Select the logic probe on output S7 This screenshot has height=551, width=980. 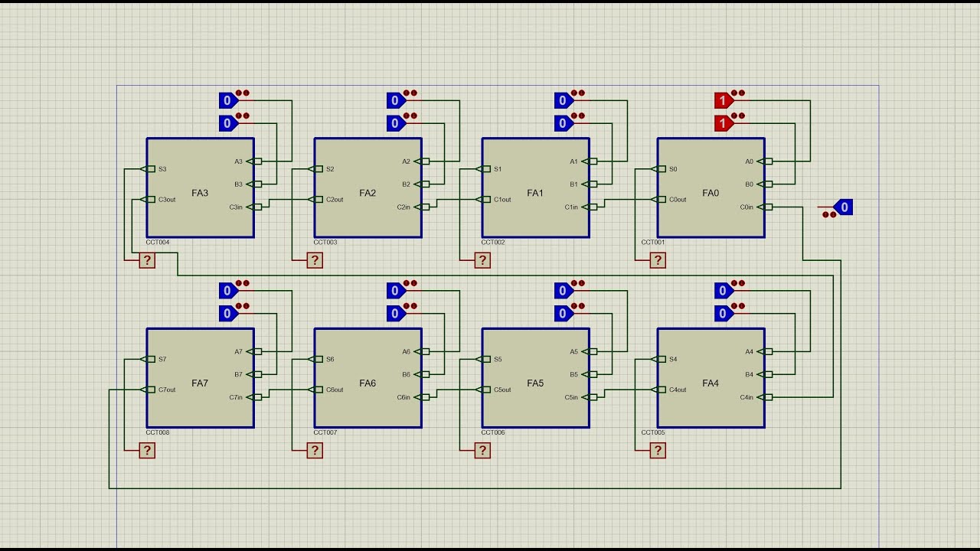coord(147,451)
